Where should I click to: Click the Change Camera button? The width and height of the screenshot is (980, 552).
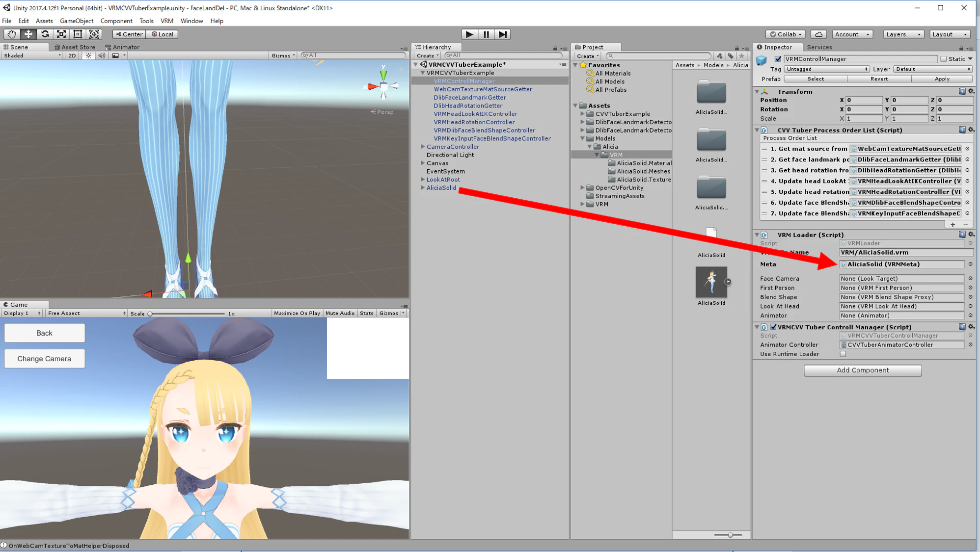tap(44, 359)
